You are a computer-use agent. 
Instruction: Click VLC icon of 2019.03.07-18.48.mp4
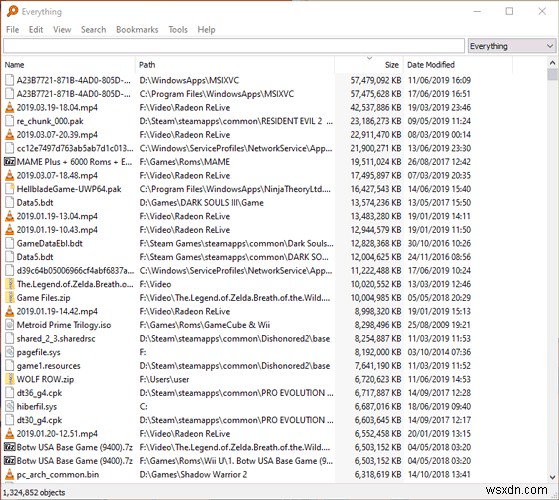point(10,175)
